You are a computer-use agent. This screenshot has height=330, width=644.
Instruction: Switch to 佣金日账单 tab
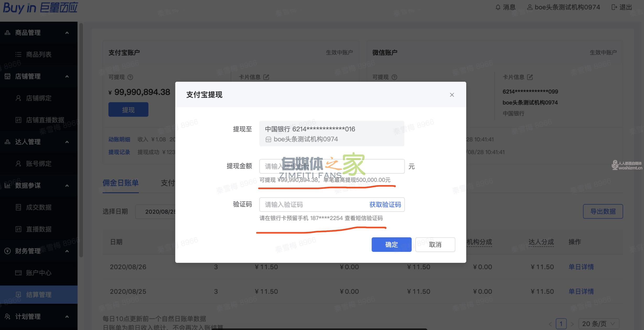click(x=120, y=183)
